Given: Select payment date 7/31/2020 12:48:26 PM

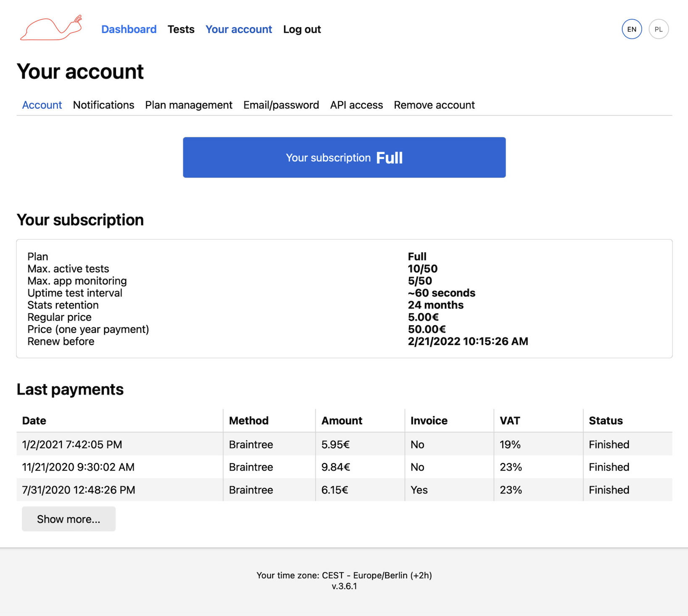Looking at the screenshot, I should [x=79, y=490].
